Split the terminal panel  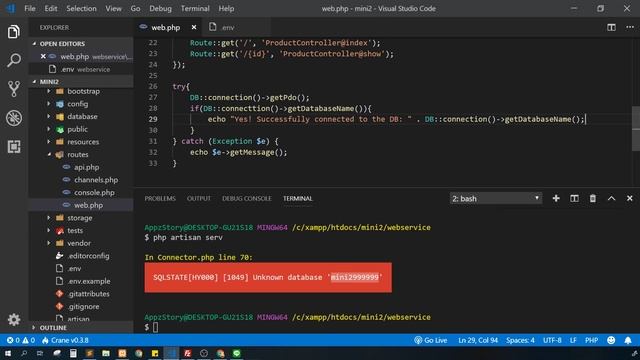(x=574, y=198)
